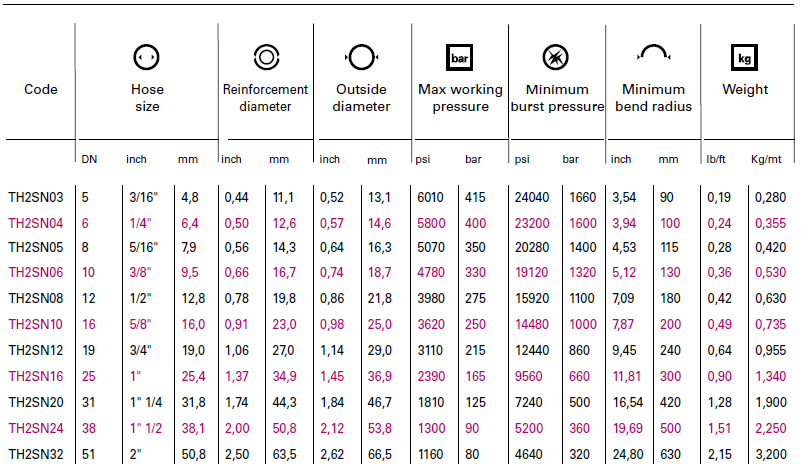Click the 66,5 mm outside diameter value

point(380,454)
